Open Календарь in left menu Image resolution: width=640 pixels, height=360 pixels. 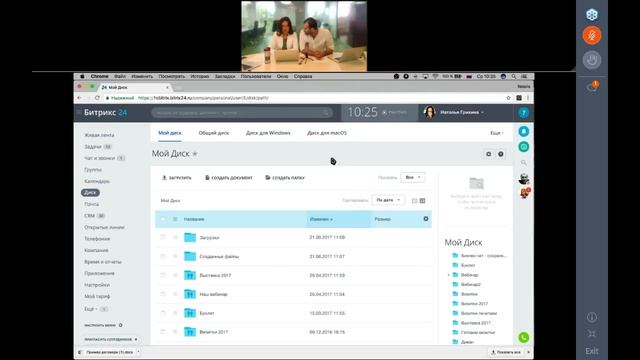(x=97, y=181)
